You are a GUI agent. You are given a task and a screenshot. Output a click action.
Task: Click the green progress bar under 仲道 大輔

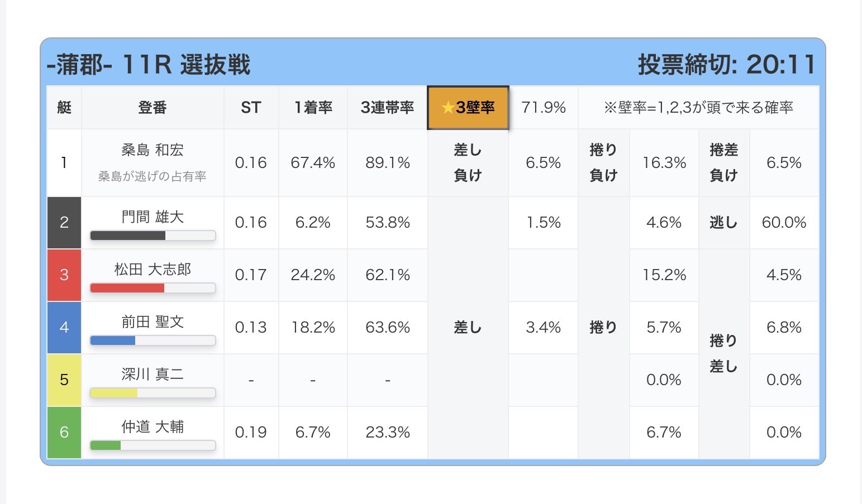pyautogui.click(x=153, y=446)
